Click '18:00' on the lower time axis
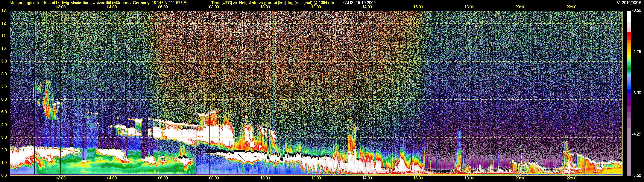 pos(469,178)
